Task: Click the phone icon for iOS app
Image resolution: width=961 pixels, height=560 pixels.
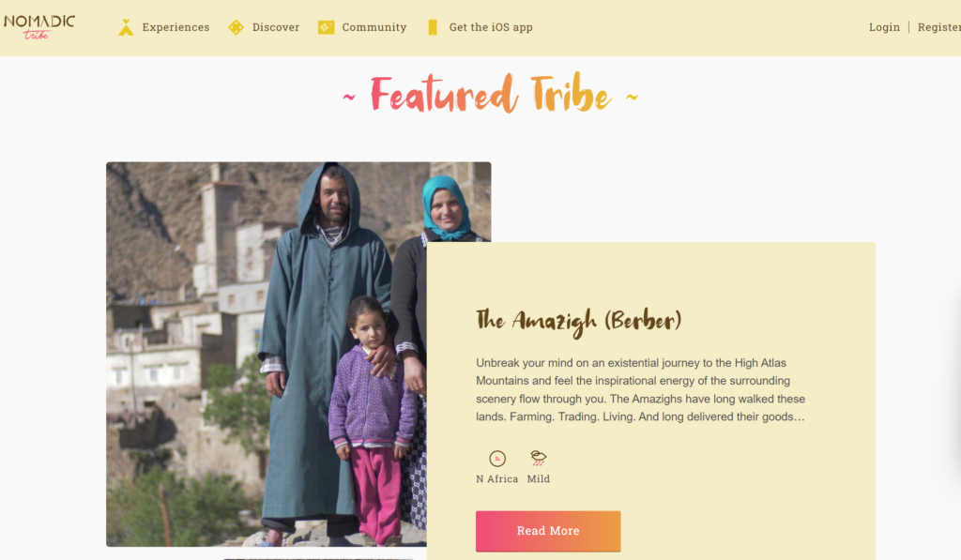Action: tap(433, 27)
